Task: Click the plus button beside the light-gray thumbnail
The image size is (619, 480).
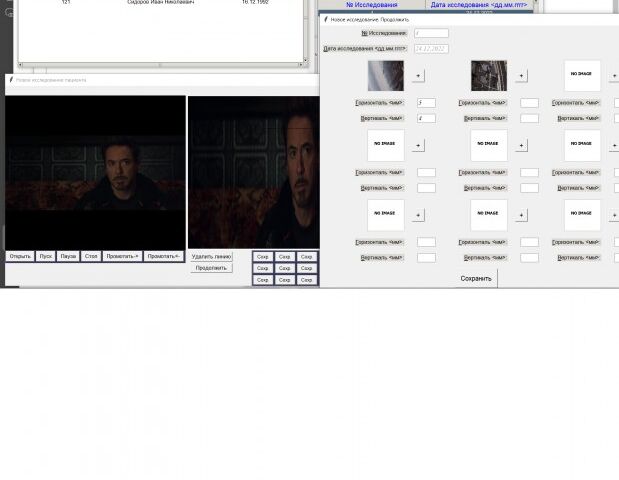Action: tap(418, 75)
